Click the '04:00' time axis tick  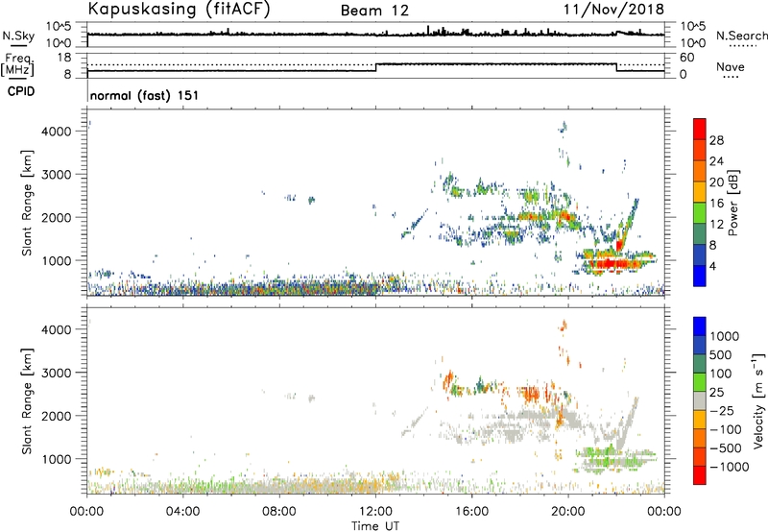point(182,512)
